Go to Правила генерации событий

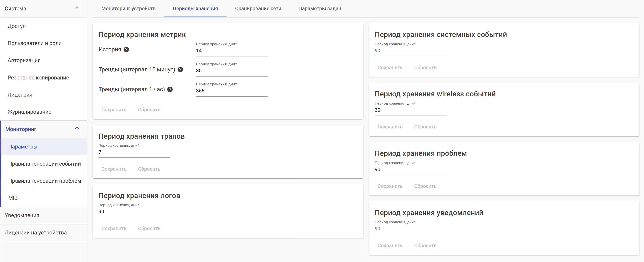[45, 164]
